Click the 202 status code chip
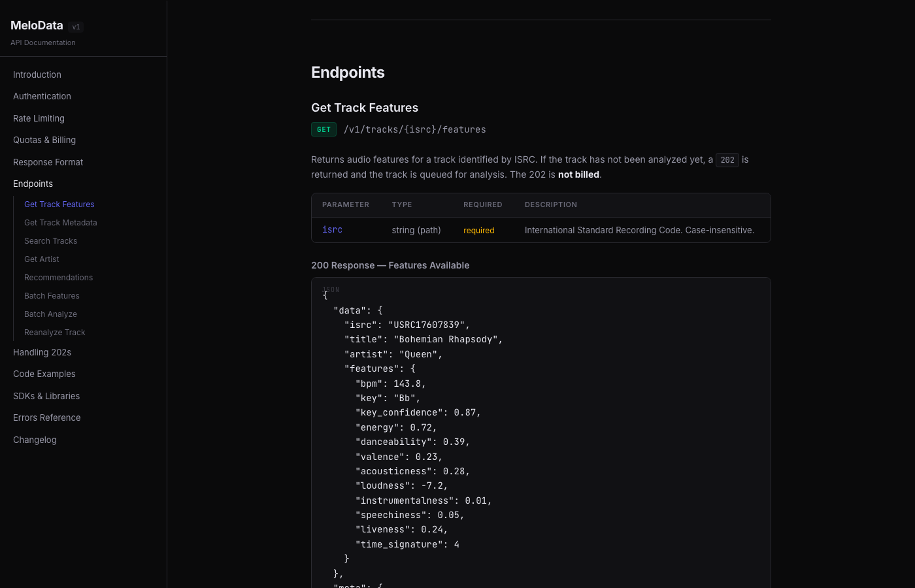This screenshot has width=915, height=588. pos(727,159)
